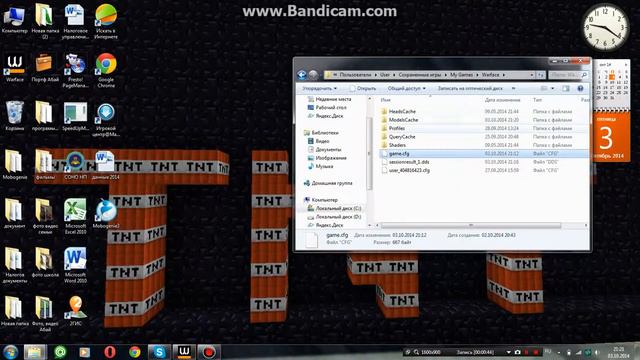Click the Открыть toolbar button
The width and height of the screenshot is (640, 360).
click(x=363, y=89)
